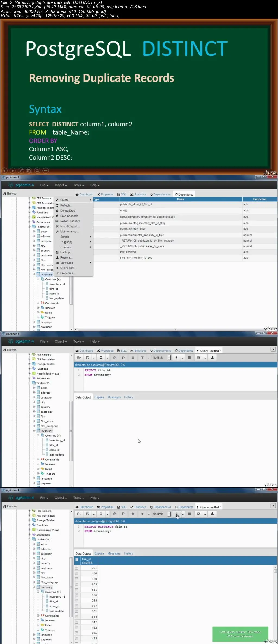Switch to Messages tab in the DISTINCT results window
The image size is (278, 644).
point(114,553)
